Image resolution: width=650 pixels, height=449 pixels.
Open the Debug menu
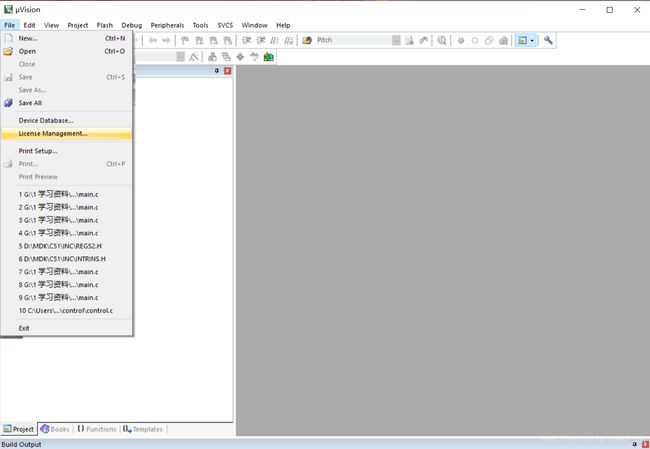(132, 25)
